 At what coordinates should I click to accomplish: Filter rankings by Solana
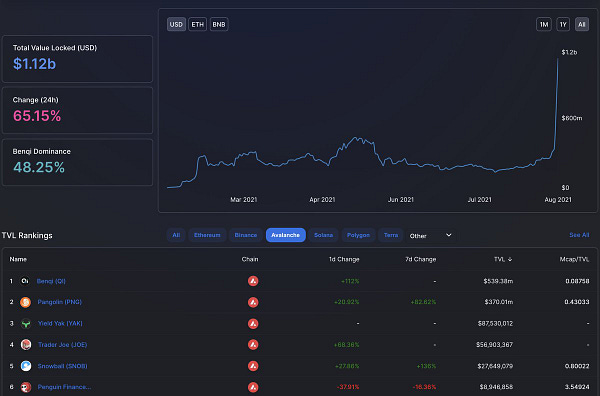click(323, 235)
